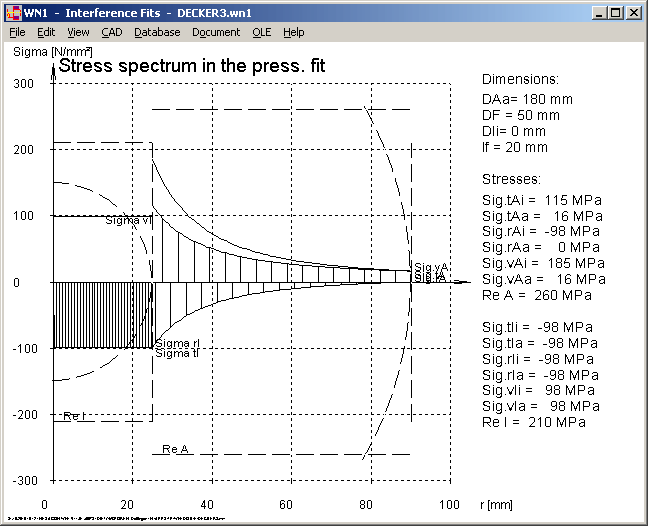The height and width of the screenshot is (526, 648).
Task: Click the 'DAa= 180 mm' dimension value
Action: (527, 99)
